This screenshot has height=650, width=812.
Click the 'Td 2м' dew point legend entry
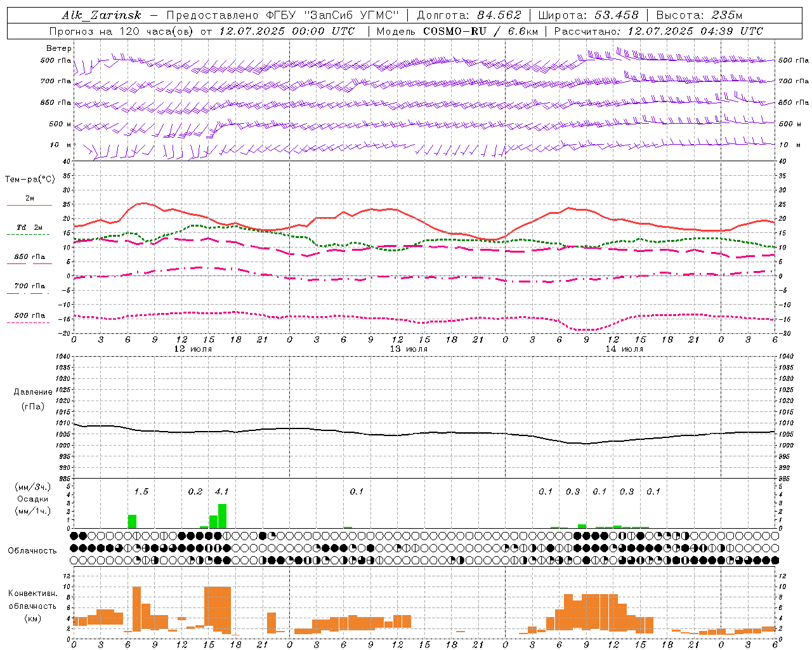30,227
